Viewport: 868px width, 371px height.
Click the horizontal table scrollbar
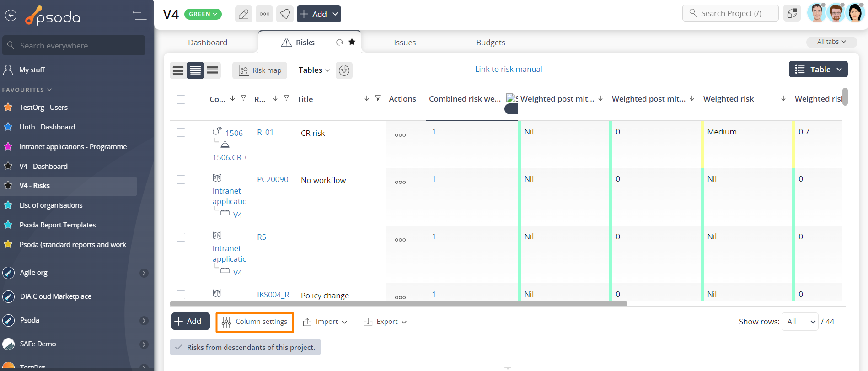(398, 304)
